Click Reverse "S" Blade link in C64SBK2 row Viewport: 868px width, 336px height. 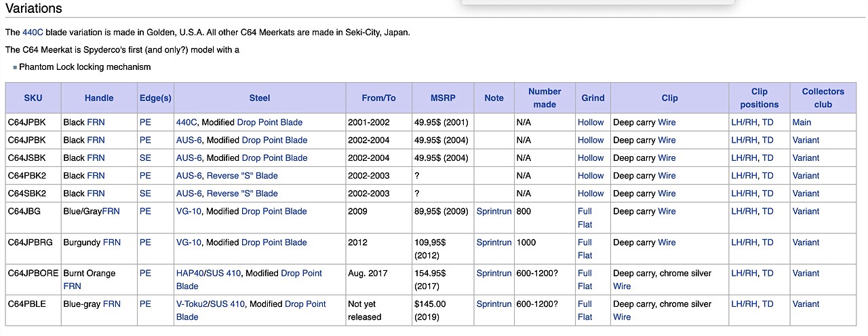(x=242, y=193)
